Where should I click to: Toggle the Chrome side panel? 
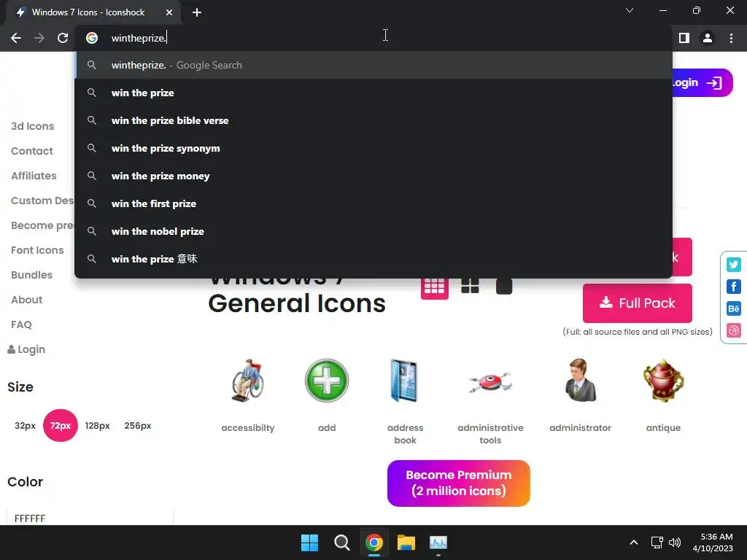pyautogui.click(x=684, y=38)
